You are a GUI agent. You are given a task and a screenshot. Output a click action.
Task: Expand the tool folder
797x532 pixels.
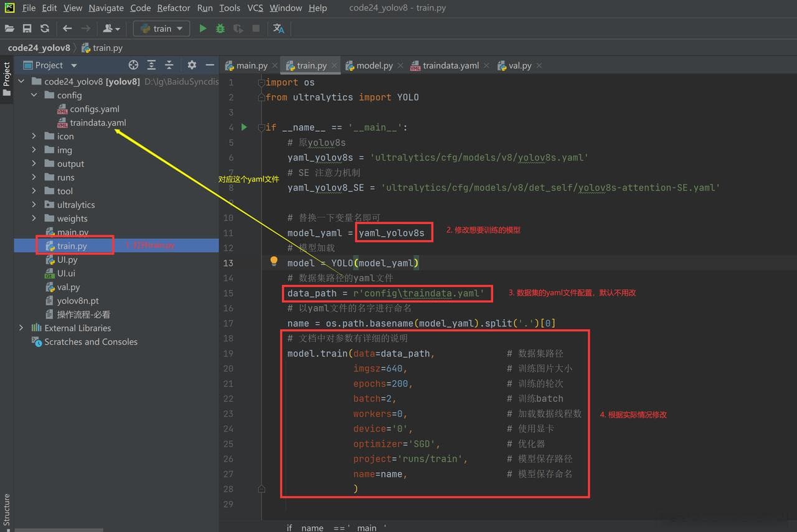point(34,191)
